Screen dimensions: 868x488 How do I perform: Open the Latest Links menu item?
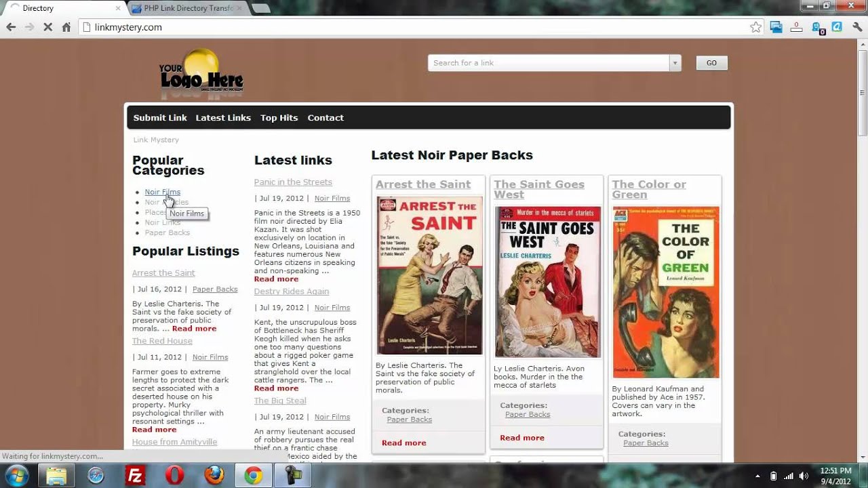pyautogui.click(x=223, y=117)
